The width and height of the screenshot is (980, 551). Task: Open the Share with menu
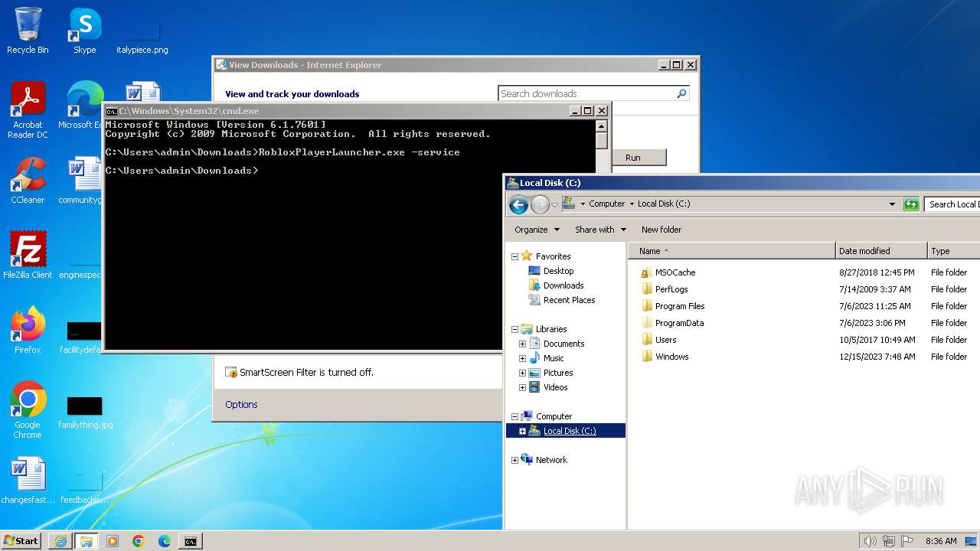coord(600,230)
